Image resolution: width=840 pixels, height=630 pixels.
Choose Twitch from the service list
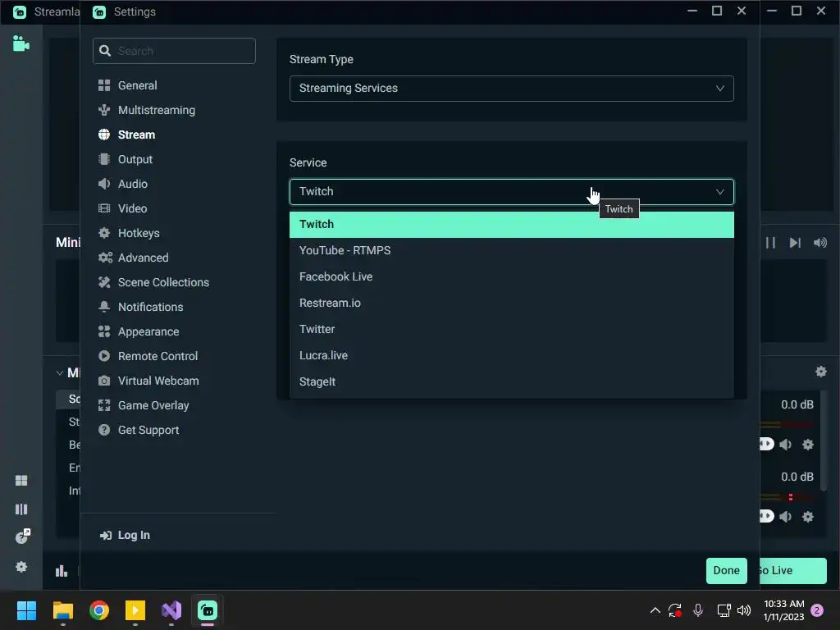point(512,225)
